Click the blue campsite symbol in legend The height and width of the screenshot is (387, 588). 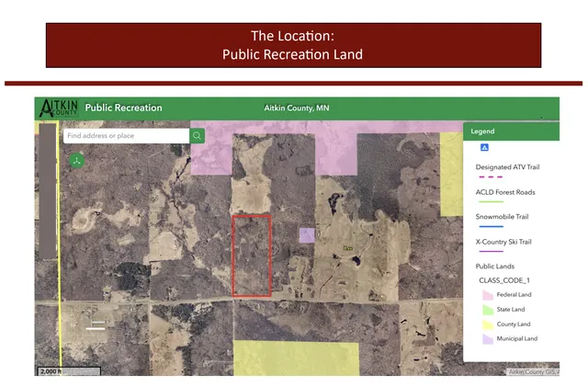484,147
